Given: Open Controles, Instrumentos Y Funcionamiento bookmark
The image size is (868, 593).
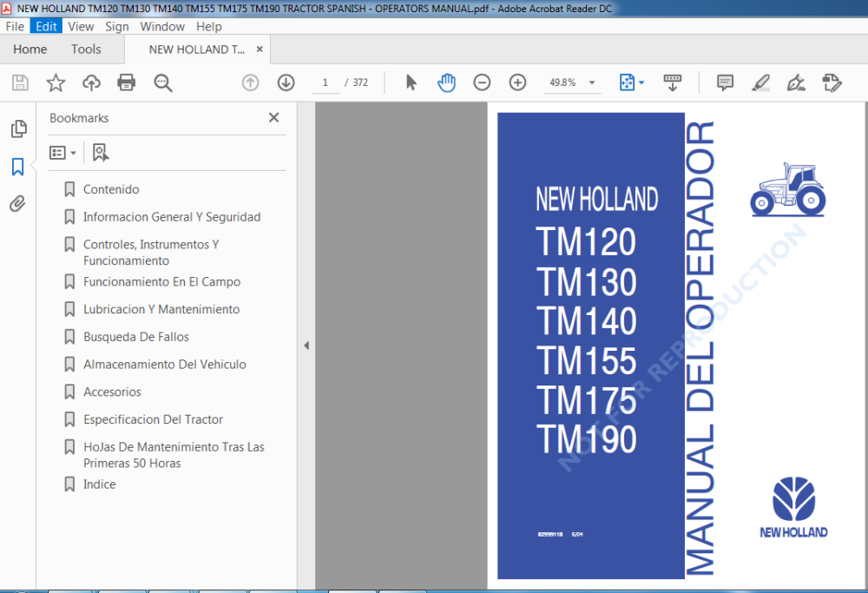Looking at the screenshot, I should point(151,253).
